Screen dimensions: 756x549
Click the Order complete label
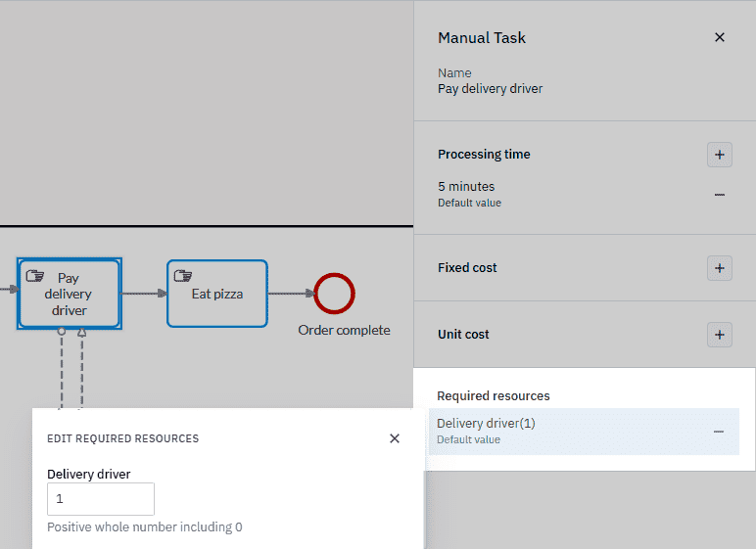pyautogui.click(x=344, y=330)
